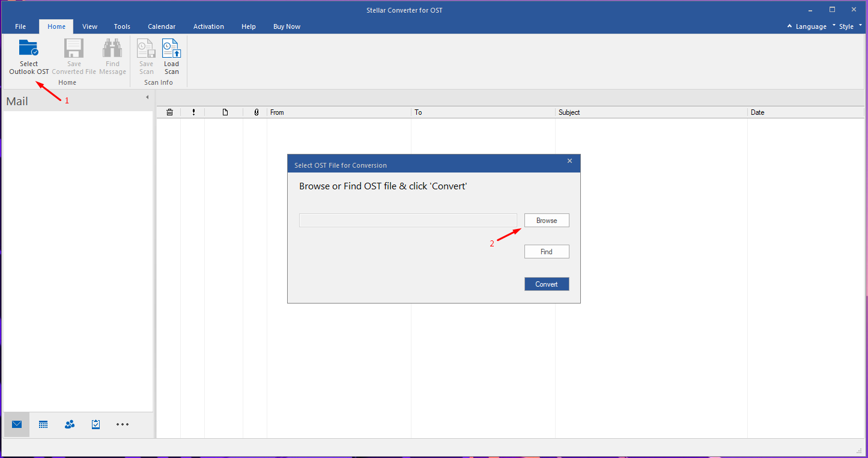Sort by the attachment paperclip column

click(x=256, y=112)
